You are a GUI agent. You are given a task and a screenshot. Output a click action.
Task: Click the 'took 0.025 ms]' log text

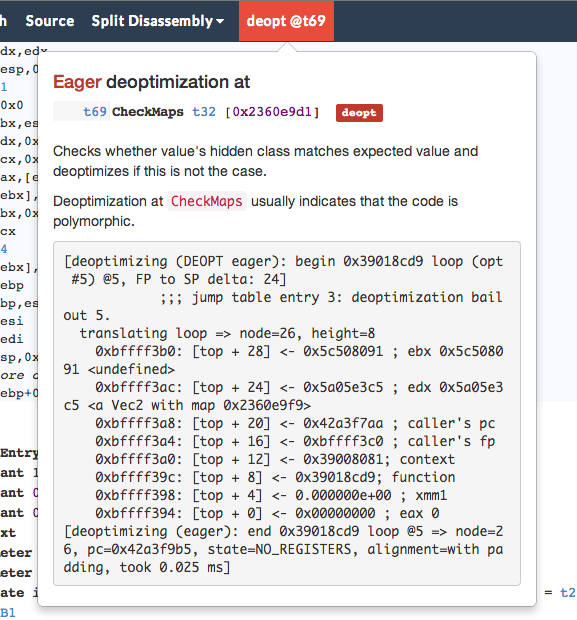pos(174,567)
